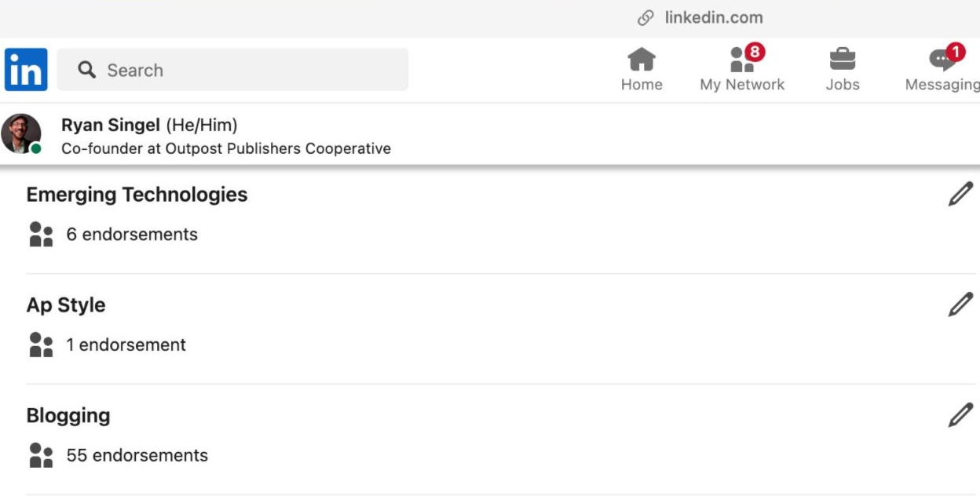The image size is (980, 496).
Task: Open the Ap Style skill title
Action: click(66, 305)
